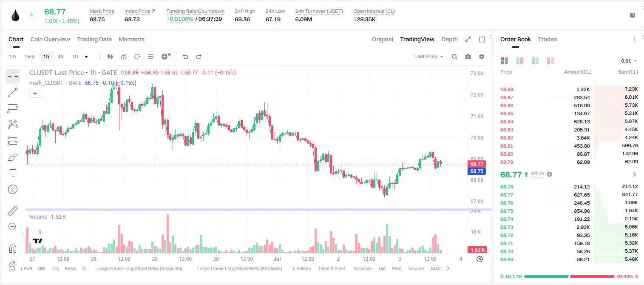The image size is (644, 285).
Task: Search symbols with the magnifier icon
Action: [454, 57]
